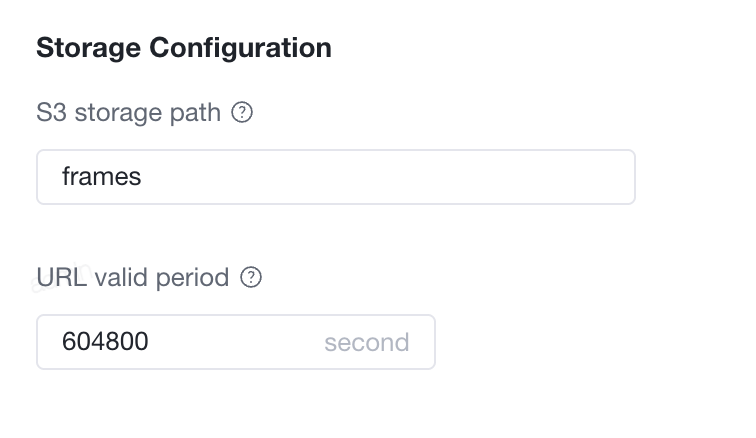Show tooltip for S3 storage path
This screenshot has width=756, height=438.
(x=242, y=112)
